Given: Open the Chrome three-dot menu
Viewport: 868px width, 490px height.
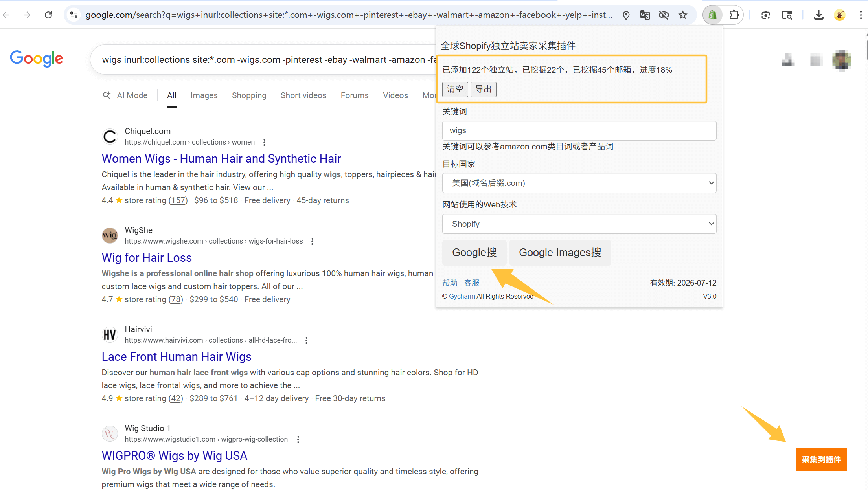Looking at the screenshot, I should (861, 15).
